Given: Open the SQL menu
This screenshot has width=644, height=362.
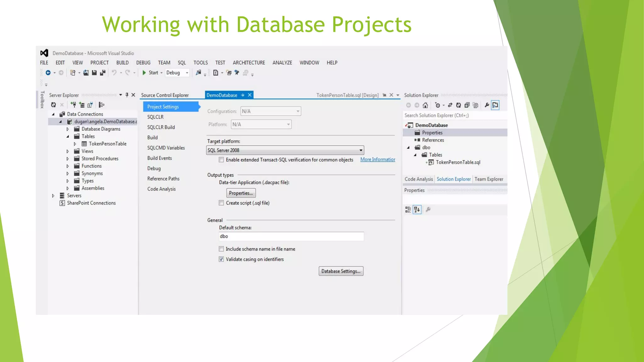Looking at the screenshot, I should [x=182, y=63].
